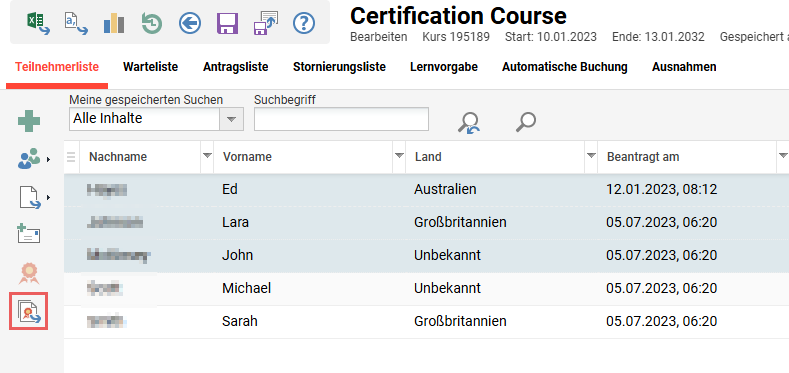This screenshot has width=789, height=373.
Task: Click the date 12.01.2023, 08:12
Action: (661, 189)
